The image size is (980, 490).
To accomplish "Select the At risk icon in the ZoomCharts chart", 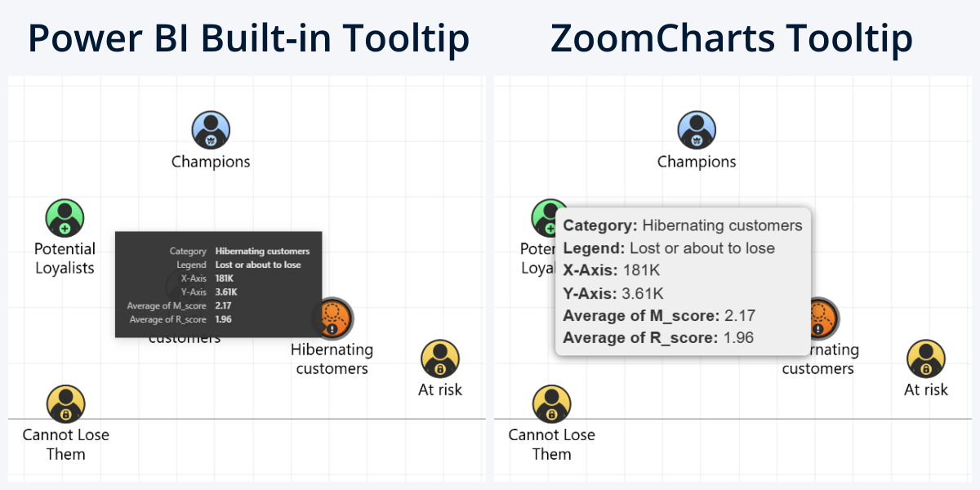I will pyautogui.click(x=926, y=358).
